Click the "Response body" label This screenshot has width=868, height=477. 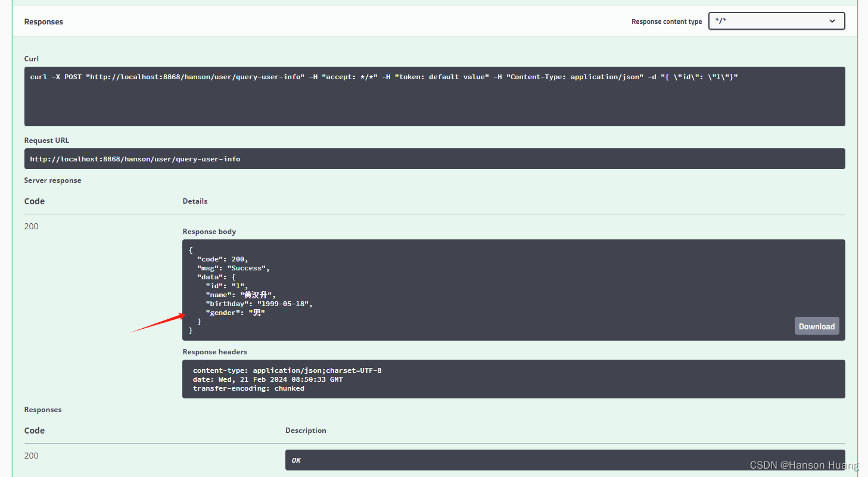(209, 232)
